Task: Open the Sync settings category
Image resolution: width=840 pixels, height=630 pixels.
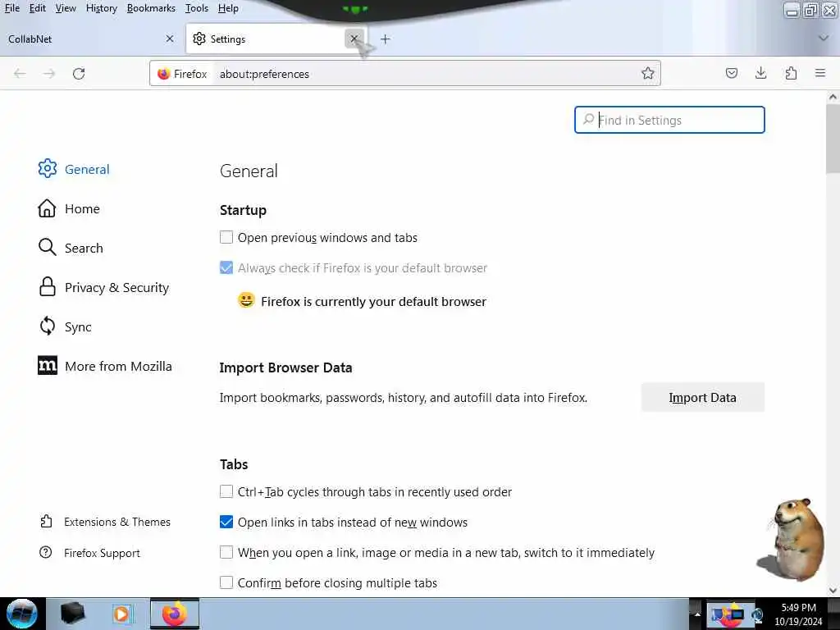Action: (65, 326)
